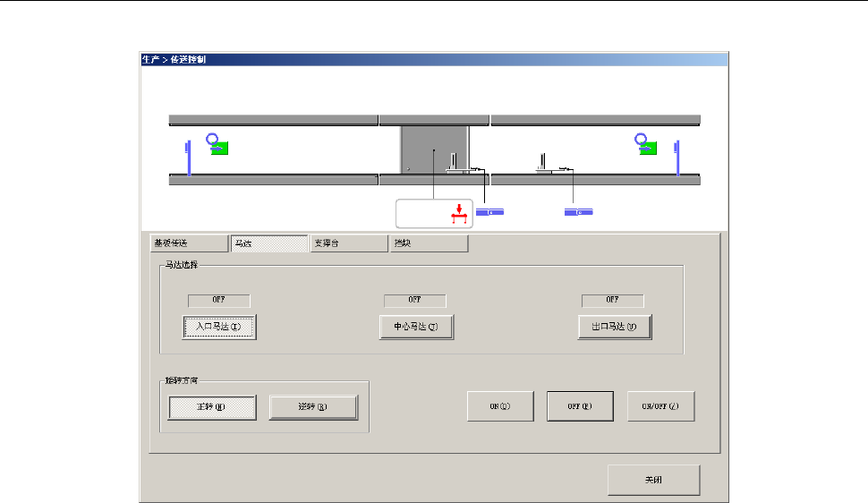Turn the motor off with the OFF button
Image resolution: width=868 pixels, height=503 pixels.
point(580,406)
